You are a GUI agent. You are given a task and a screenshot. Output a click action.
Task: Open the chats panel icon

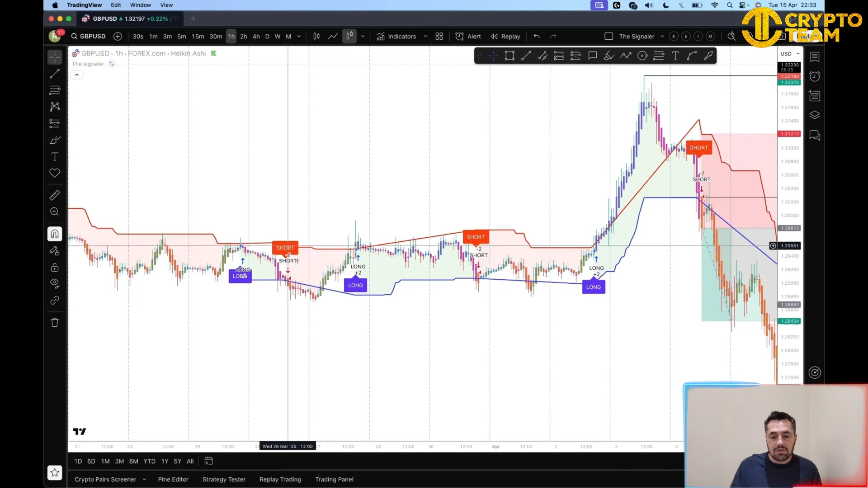(x=815, y=135)
